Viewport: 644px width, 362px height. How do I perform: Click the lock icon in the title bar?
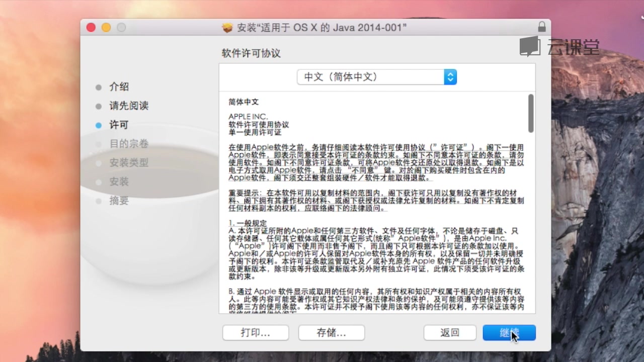pyautogui.click(x=542, y=27)
